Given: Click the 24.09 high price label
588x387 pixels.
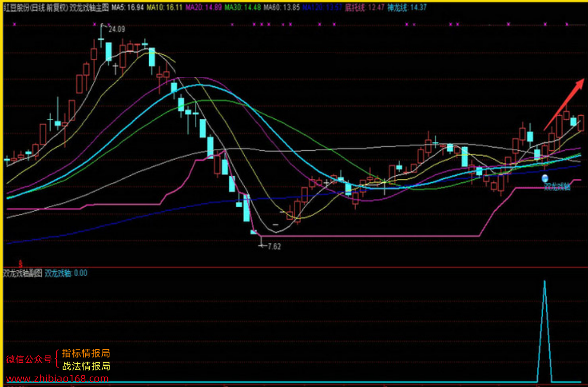Looking at the screenshot, I should coord(117,29).
